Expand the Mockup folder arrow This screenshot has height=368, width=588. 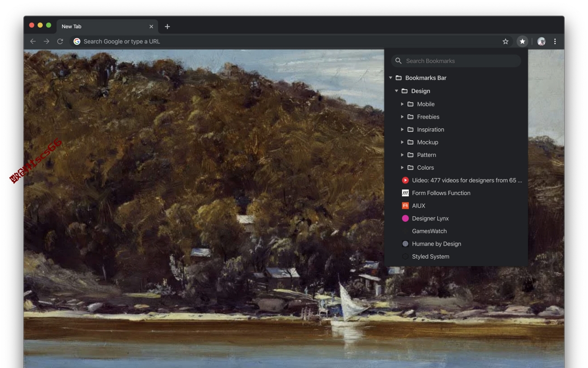402,142
